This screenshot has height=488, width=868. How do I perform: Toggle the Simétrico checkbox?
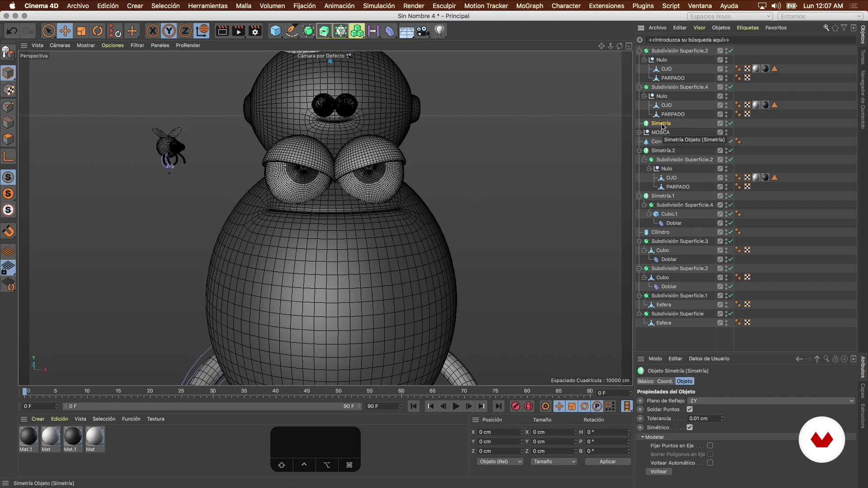click(689, 427)
